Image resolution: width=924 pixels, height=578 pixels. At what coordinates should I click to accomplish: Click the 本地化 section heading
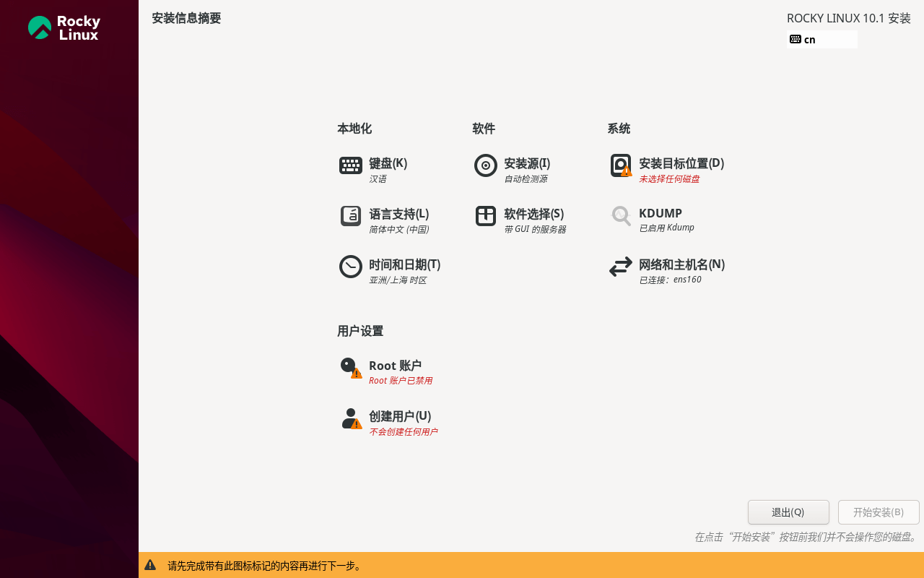click(x=354, y=129)
